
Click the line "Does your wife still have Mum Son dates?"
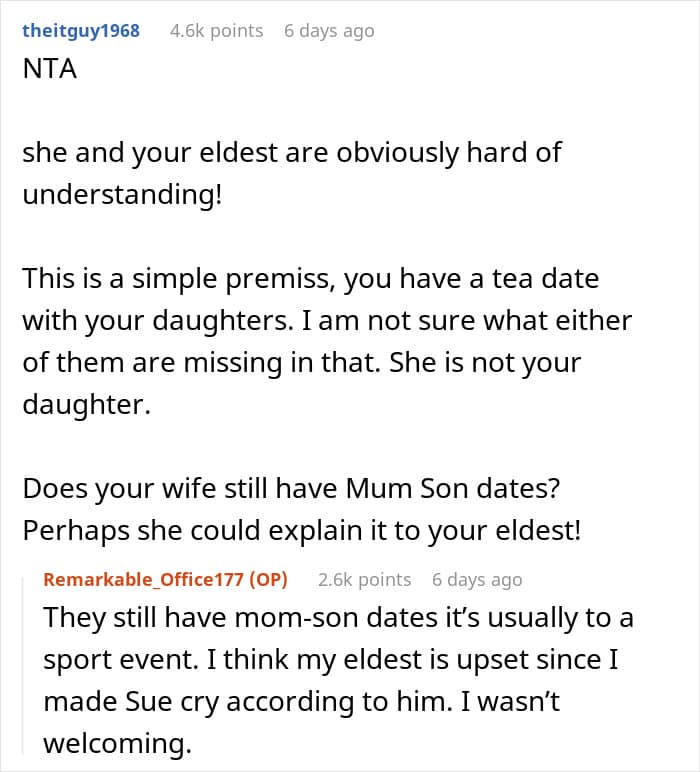[291, 489]
